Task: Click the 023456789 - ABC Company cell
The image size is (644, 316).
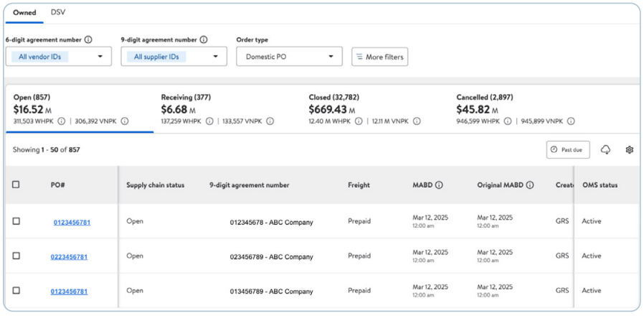Action: click(271, 257)
